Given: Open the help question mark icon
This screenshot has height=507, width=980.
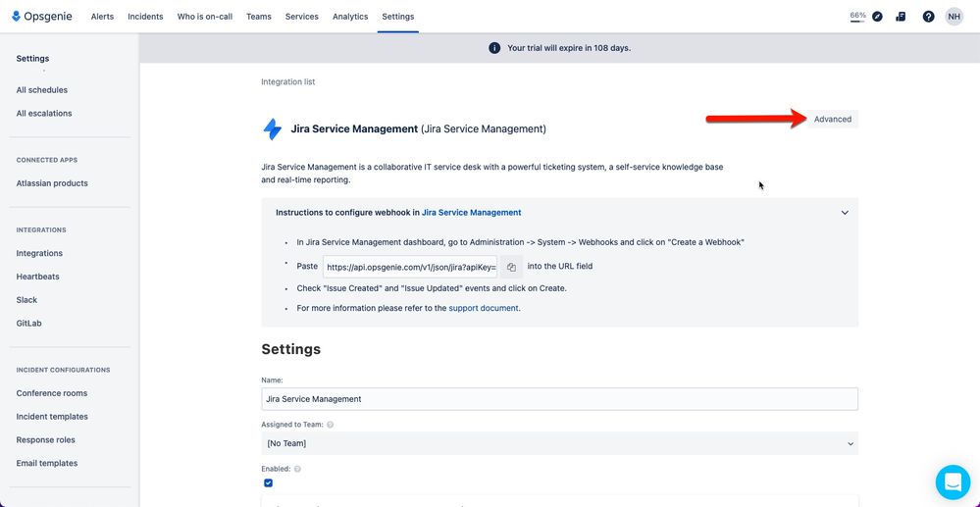Looking at the screenshot, I should point(928,17).
